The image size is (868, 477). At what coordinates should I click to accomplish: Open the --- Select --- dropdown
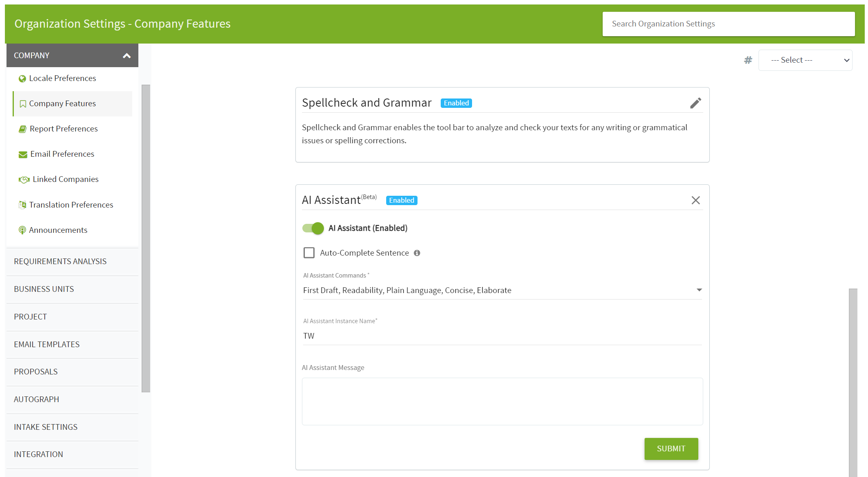[805, 60]
